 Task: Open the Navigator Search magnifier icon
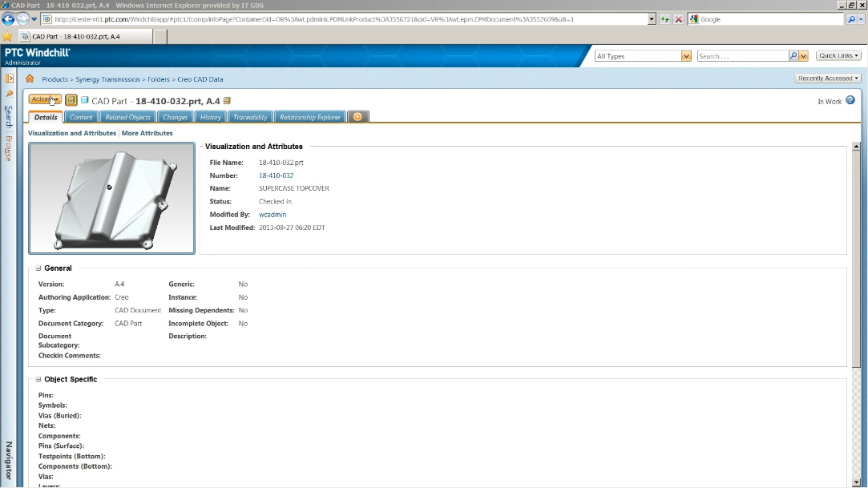pyautogui.click(x=10, y=94)
